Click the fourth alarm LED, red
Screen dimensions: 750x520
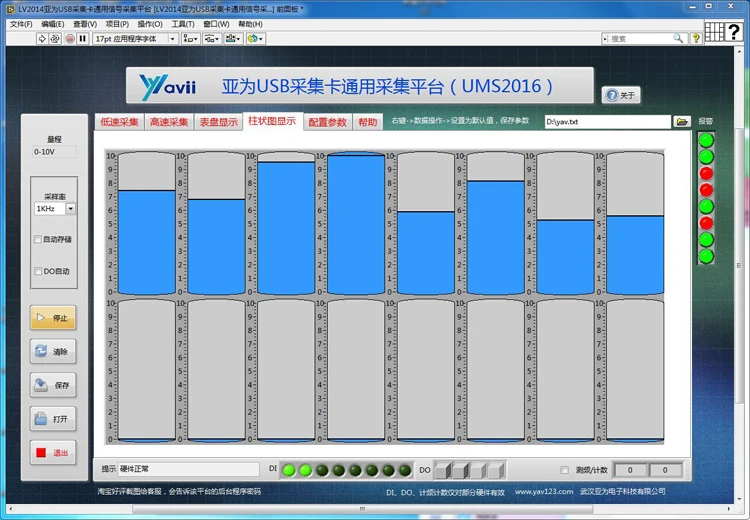pos(706,190)
